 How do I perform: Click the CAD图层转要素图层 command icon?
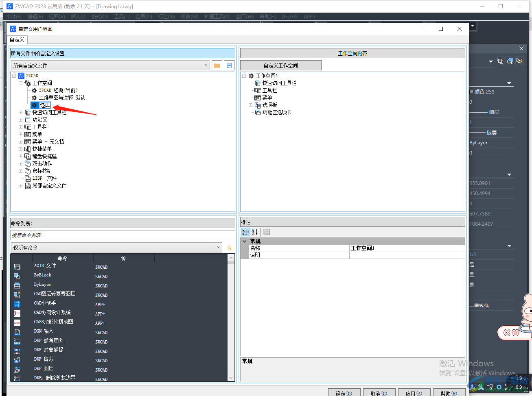pos(17,295)
